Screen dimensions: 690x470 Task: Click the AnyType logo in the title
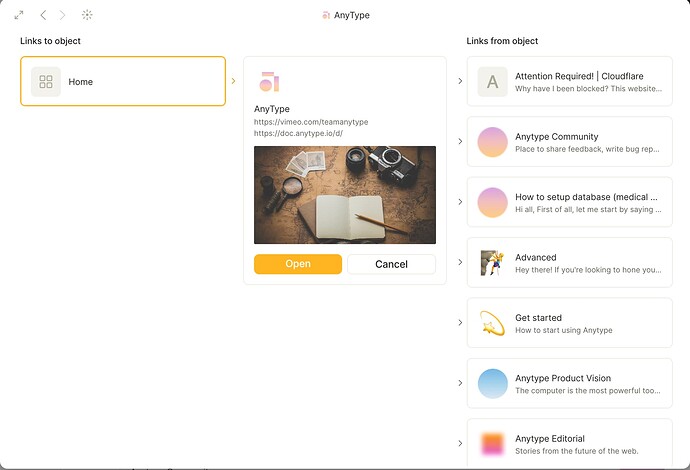[x=326, y=15]
